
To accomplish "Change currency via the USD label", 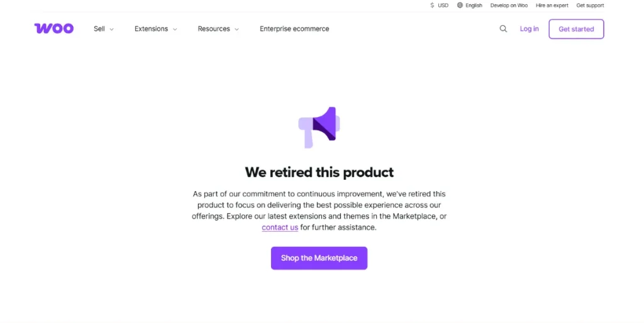I will (443, 6).
